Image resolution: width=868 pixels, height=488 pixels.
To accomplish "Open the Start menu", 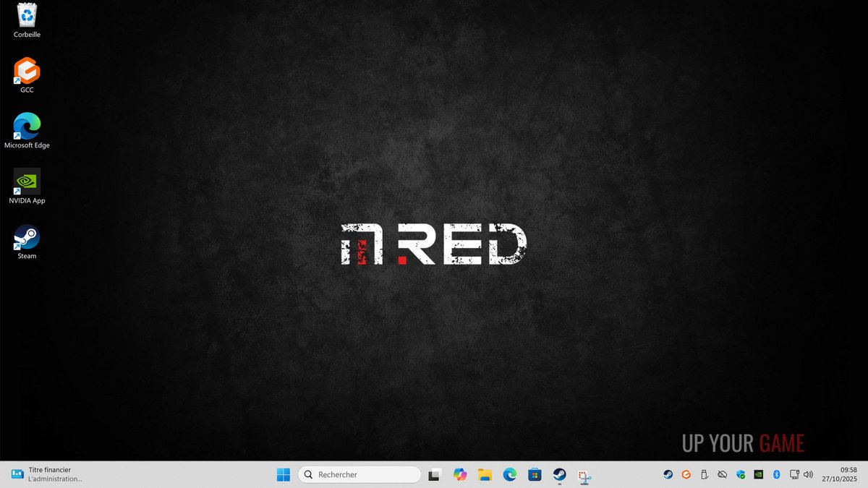I will coord(283,474).
